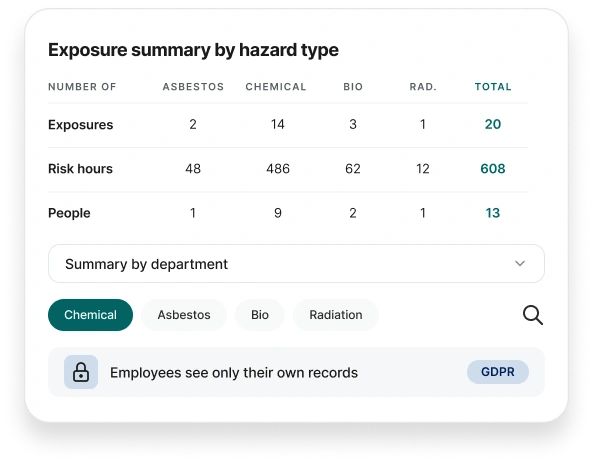Click the CHEMICAL column header

point(276,87)
